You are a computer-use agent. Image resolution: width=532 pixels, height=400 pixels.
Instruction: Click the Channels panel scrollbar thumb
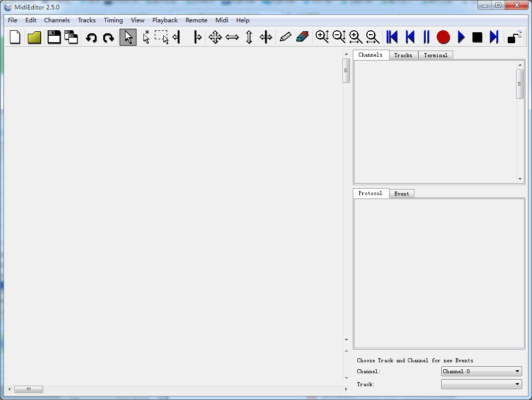[520, 84]
